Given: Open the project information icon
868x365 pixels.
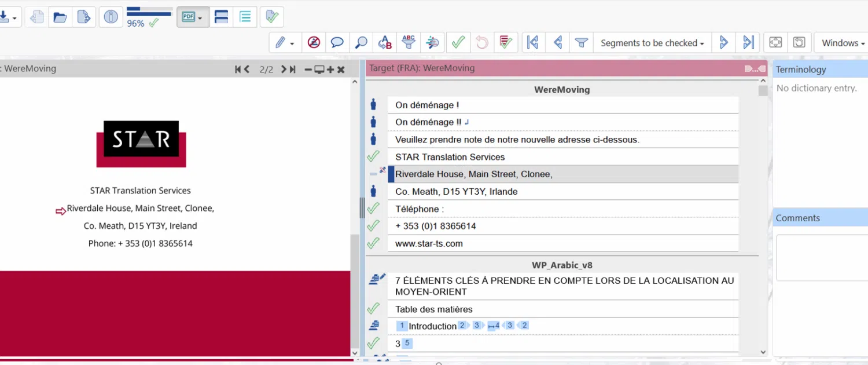Looking at the screenshot, I should (111, 17).
